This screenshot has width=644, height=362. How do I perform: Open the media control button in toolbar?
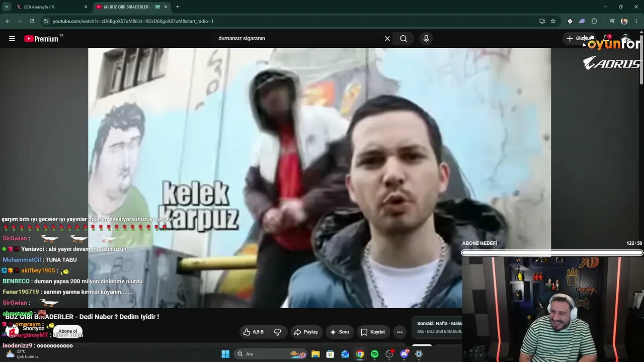pos(612,21)
